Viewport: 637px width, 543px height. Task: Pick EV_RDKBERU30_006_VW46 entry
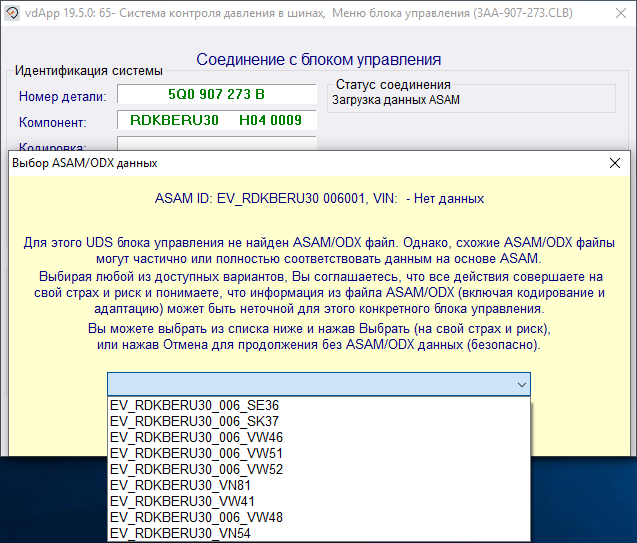pyautogui.click(x=196, y=438)
